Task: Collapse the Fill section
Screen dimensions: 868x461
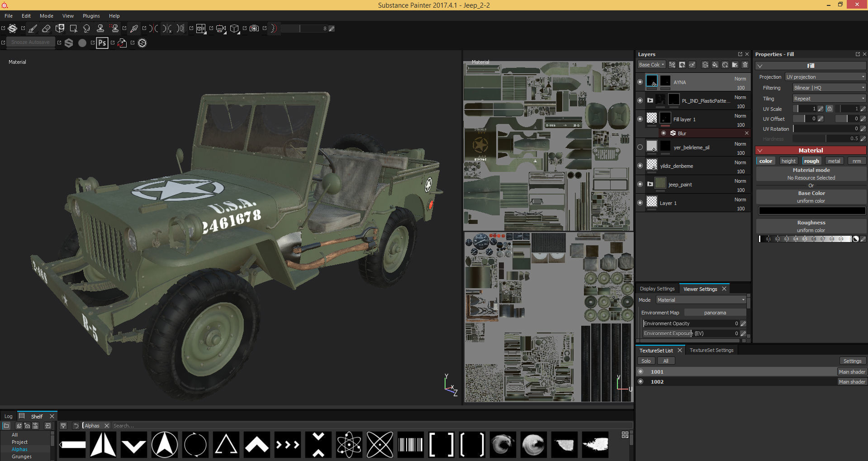Action: (x=760, y=66)
